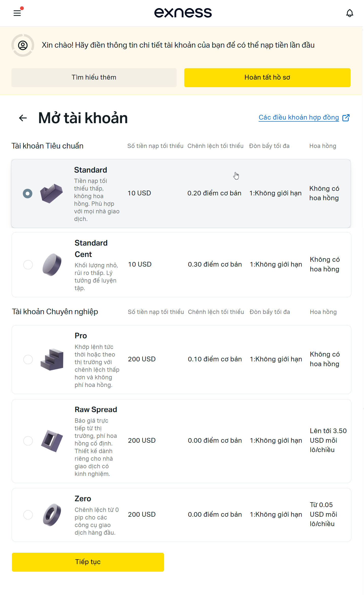Click the Zero account ring icon
The height and width of the screenshot is (595, 364).
tap(52, 515)
